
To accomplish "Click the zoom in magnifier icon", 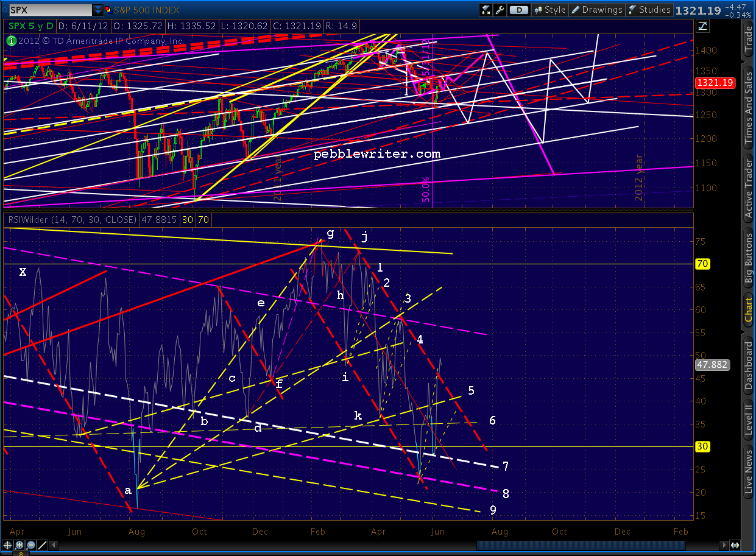I will [20, 545].
